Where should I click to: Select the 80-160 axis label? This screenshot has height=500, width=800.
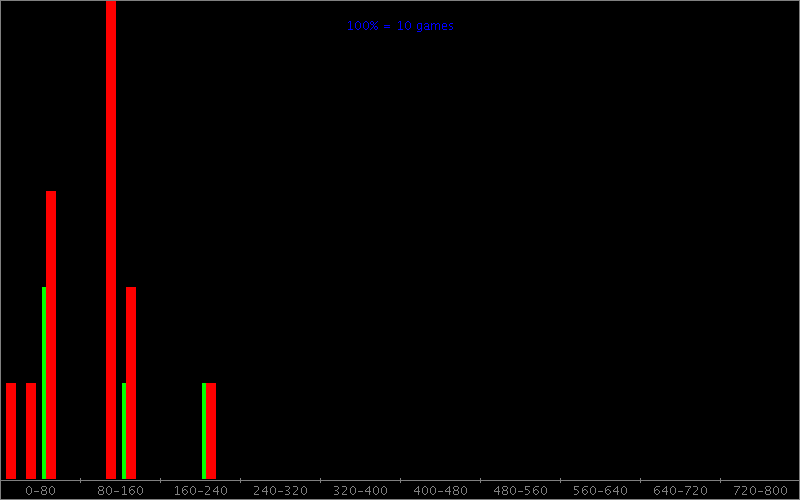point(120,491)
